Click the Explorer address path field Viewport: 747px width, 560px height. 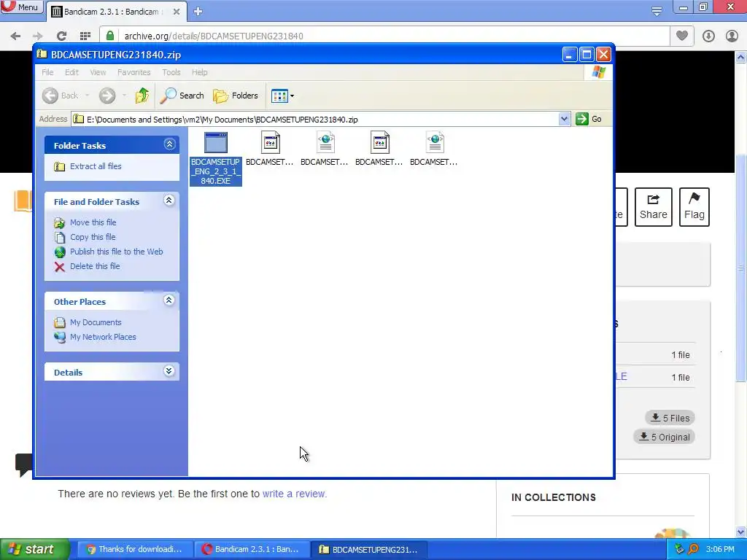tap(315, 119)
